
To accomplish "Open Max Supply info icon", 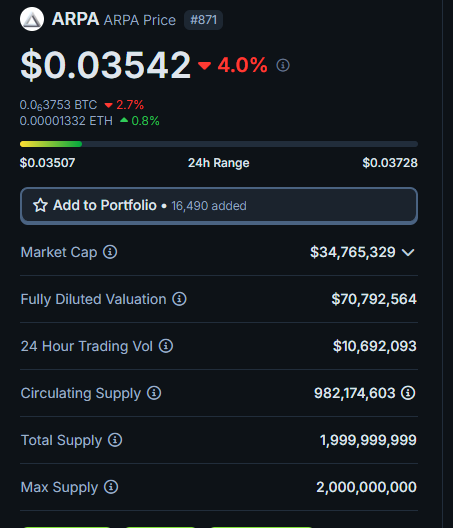I will coord(111,487).
